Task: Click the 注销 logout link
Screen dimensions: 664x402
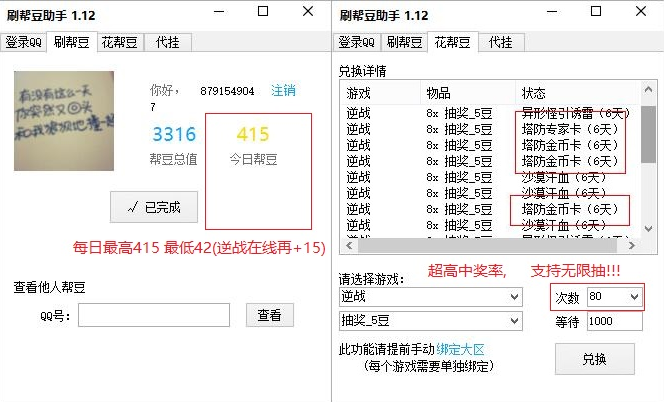Action: (283, 90)
